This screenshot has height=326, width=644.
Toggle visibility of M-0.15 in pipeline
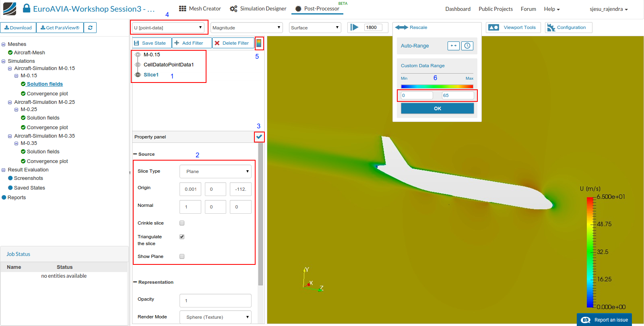[x=138, y=55]
